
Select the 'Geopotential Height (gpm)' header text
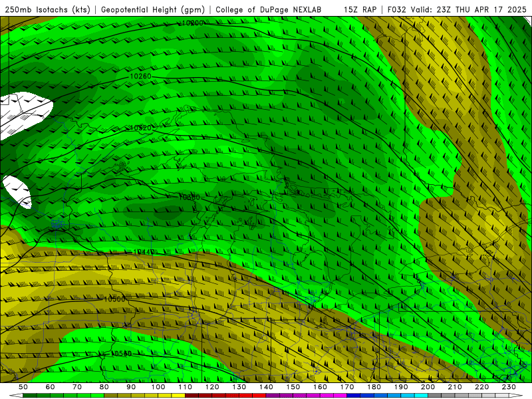pyautogui.click(x=153, y=9)
